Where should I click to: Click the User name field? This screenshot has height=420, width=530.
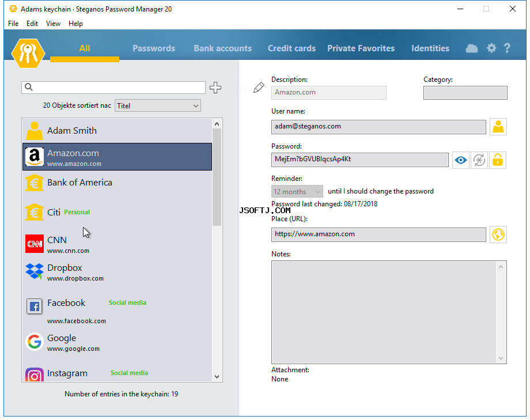(x=378, y=127)
